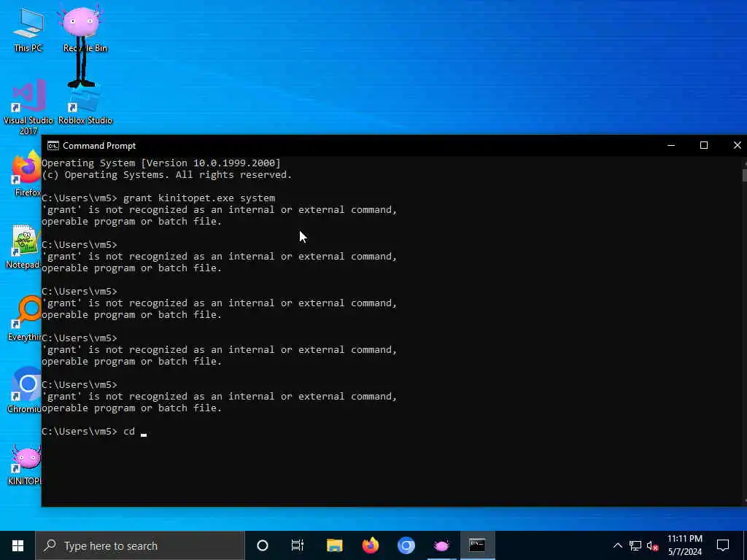Click the 'Operating System [Version 10.0.1999.2000]' line

pos(161,163)
